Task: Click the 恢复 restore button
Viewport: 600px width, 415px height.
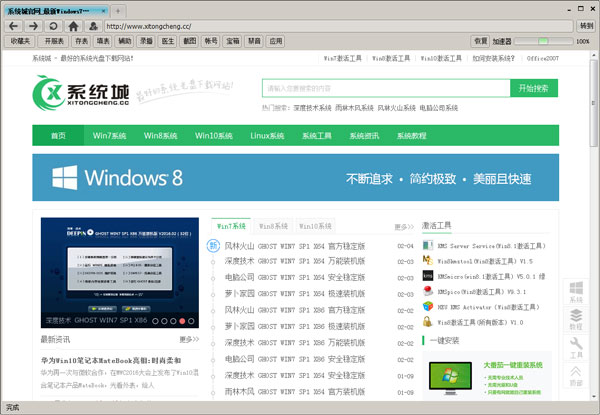Action: click(x=480, y=41)
